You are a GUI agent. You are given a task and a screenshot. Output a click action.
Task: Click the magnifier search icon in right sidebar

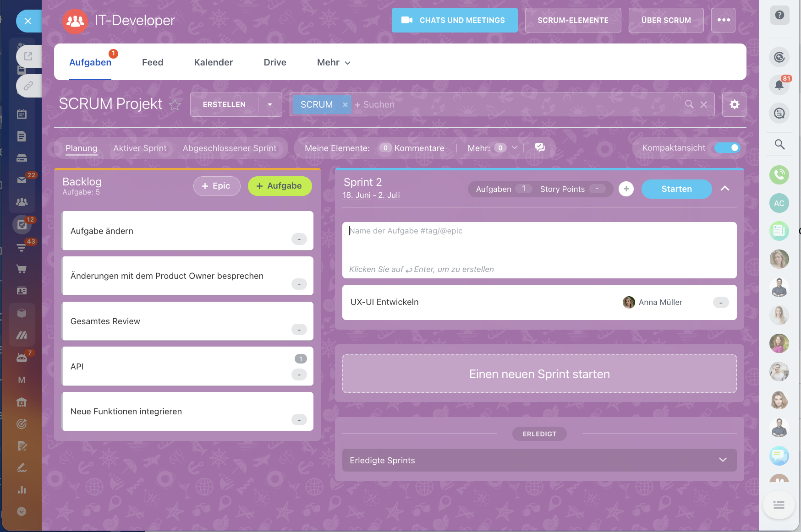779,145
